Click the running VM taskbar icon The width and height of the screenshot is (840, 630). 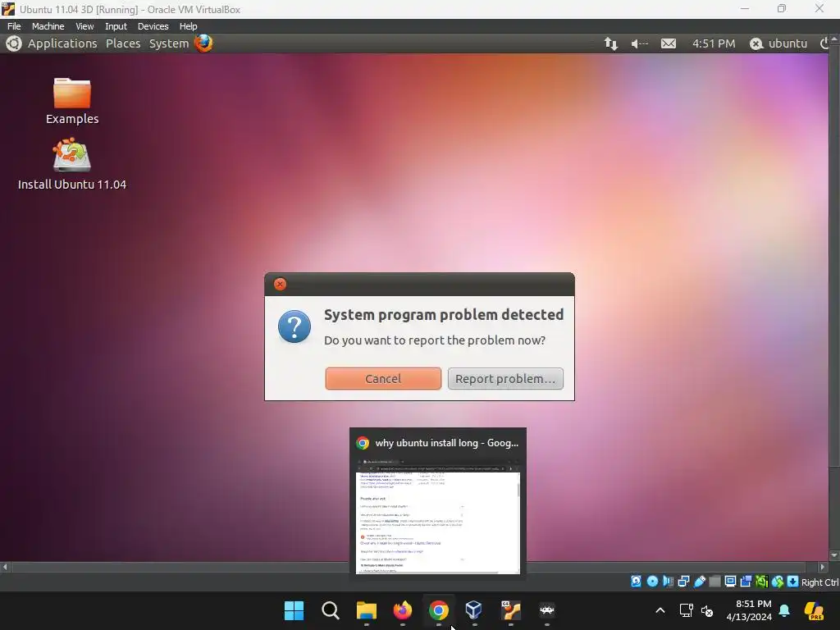510,610
